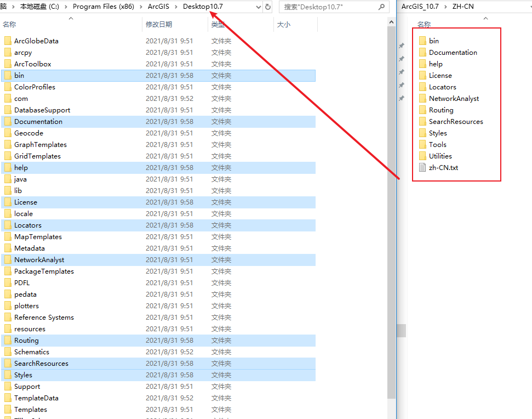
Task: Select the arcpy folder icon
Action: click(x=8, y=53)
